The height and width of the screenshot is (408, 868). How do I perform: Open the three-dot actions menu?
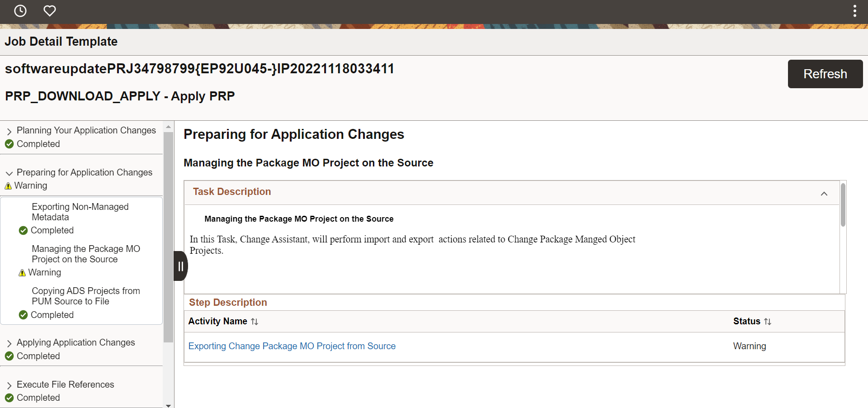click(x=854, y=11)
